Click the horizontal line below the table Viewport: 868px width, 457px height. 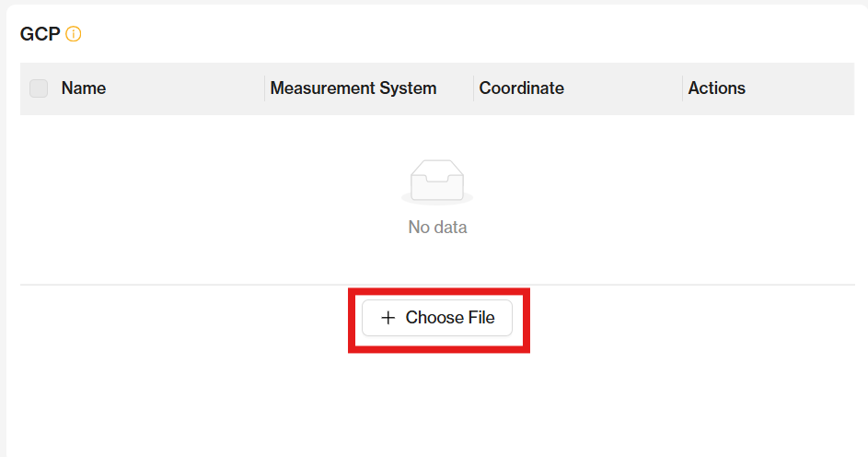tap(437, 285)
